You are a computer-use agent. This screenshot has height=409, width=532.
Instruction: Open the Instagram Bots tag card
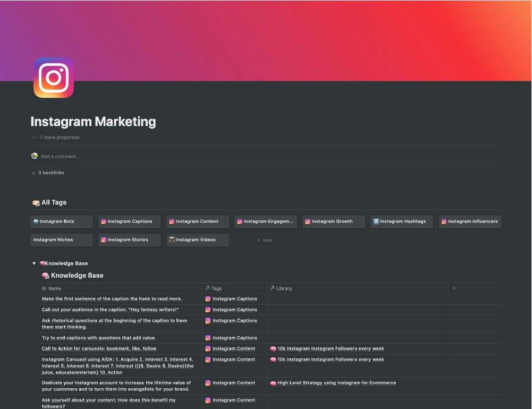(61, 221)
